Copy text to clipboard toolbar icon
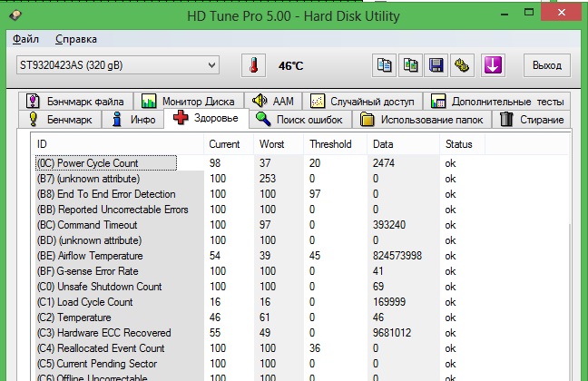The width and height of the screenshot is (588, 381). coord(385,66)
